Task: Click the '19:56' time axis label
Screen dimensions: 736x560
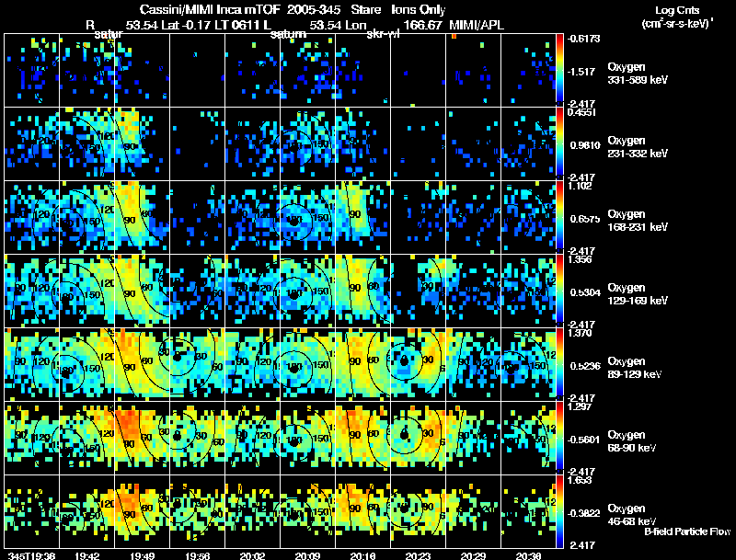Action: [197, 555]
